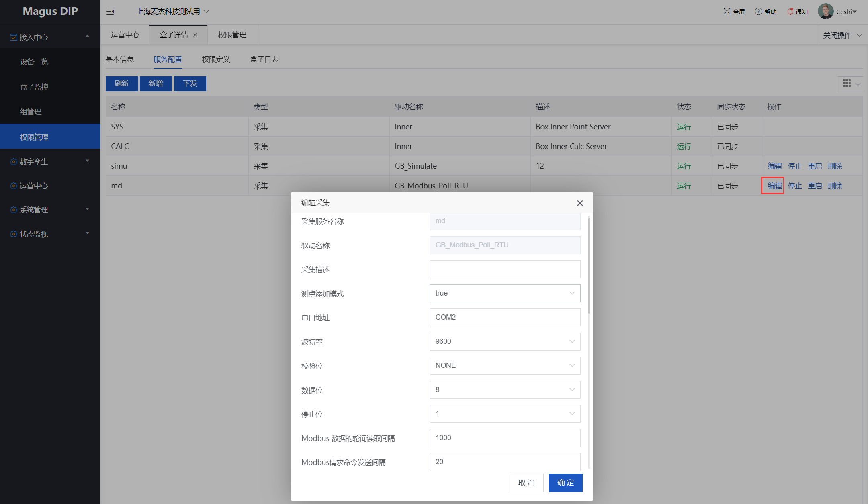Open the 关闭操作 dropdown
The width and height of the screenshot is (868, 504).
pos(842,35)
